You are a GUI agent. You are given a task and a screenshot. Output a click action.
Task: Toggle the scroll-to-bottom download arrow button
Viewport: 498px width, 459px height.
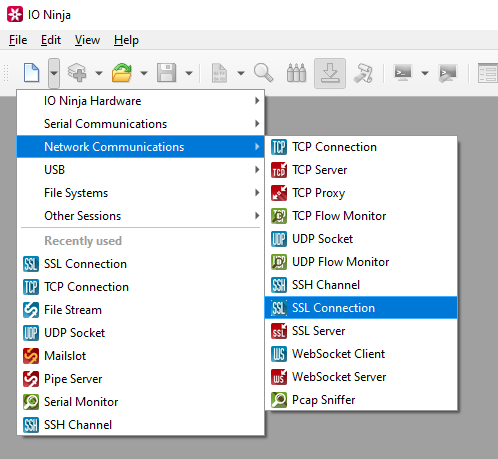330,73
